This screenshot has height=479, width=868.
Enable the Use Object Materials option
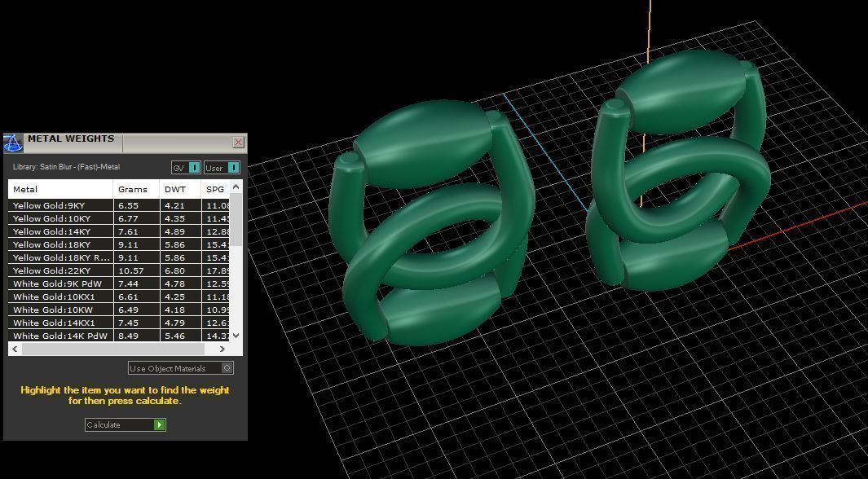coord(180,368)
